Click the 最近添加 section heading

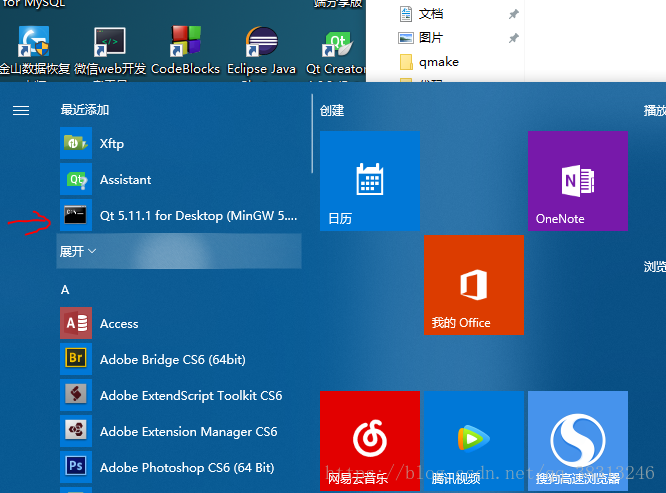tap(85, 110)
